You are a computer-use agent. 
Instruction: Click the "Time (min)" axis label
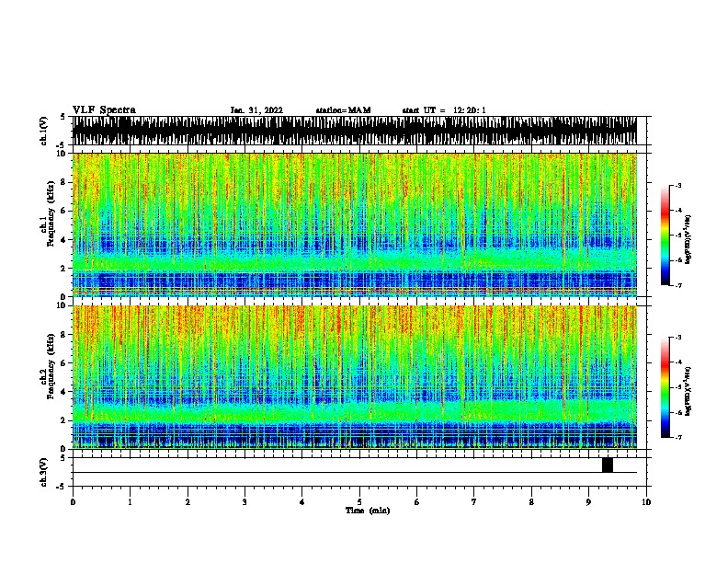368,511
